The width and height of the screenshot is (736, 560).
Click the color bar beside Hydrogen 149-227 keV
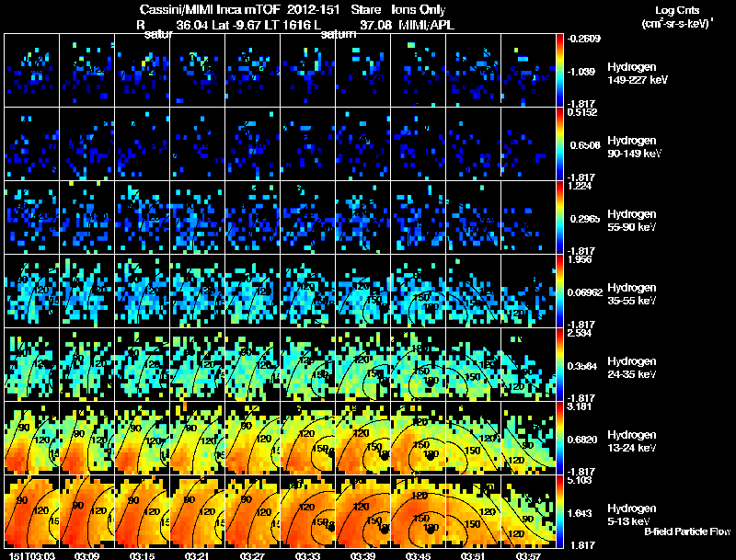click(x=559, y=70)
